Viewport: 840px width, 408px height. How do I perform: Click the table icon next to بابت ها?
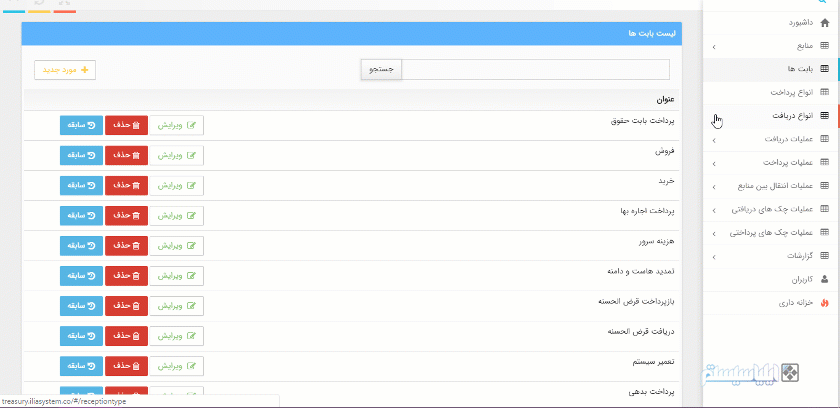click(x=824, y=69)
